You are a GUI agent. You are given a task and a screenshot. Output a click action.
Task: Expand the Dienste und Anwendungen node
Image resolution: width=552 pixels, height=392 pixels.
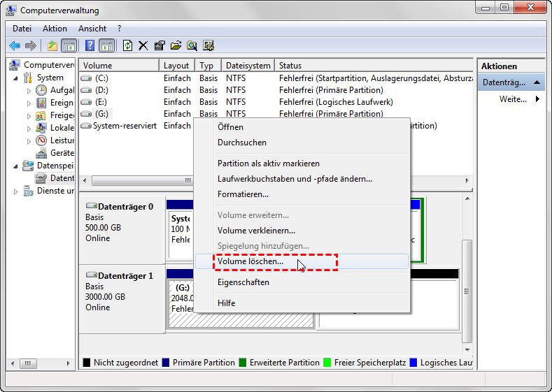15,191
